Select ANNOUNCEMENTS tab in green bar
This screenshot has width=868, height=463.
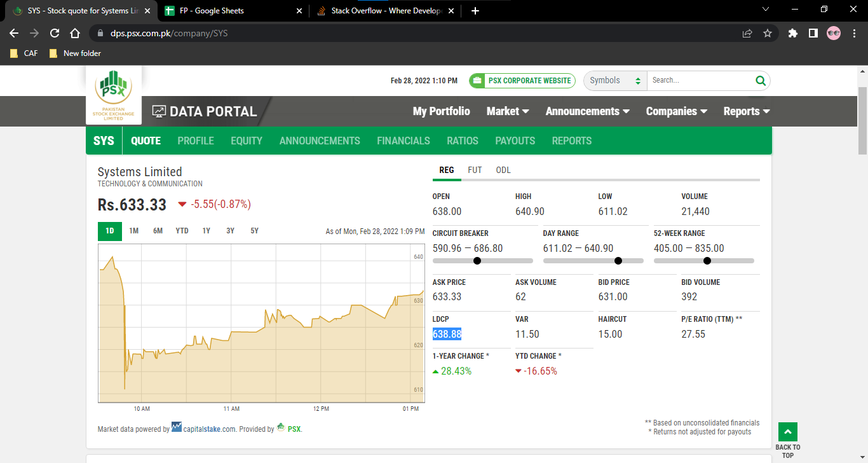(x=320, y=141)
